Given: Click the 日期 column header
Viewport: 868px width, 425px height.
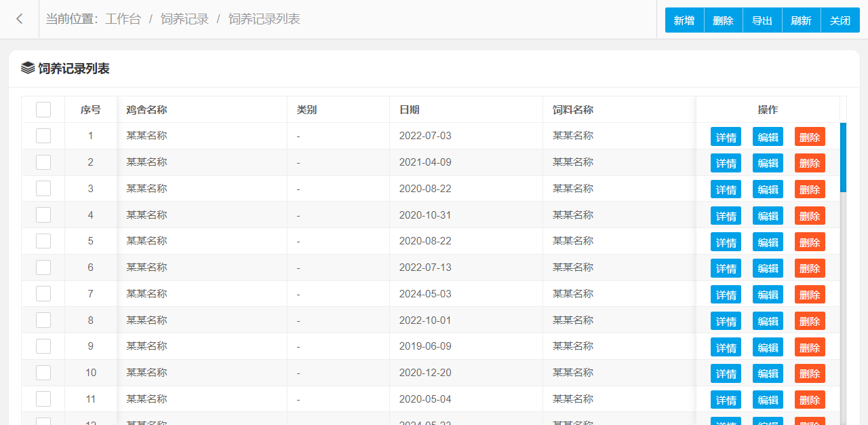Looking at the screenshot, I should point(409,109).
